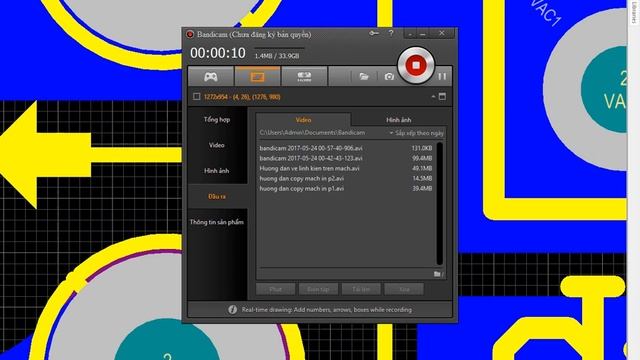Click the file list vertical scrollbar
This screenshot has width=640, height=360.
pyautogui.click(x=440, y=203)
